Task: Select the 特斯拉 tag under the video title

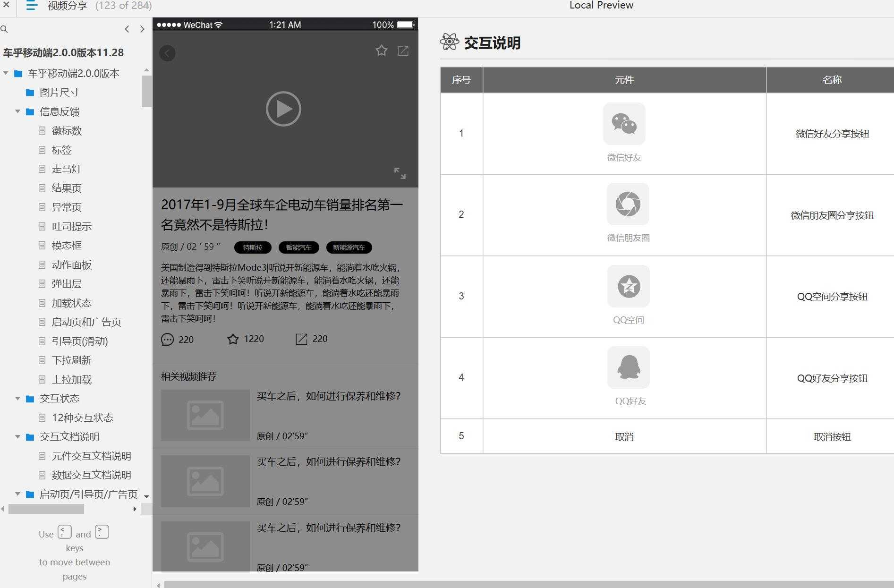Action: pos(253,247)
